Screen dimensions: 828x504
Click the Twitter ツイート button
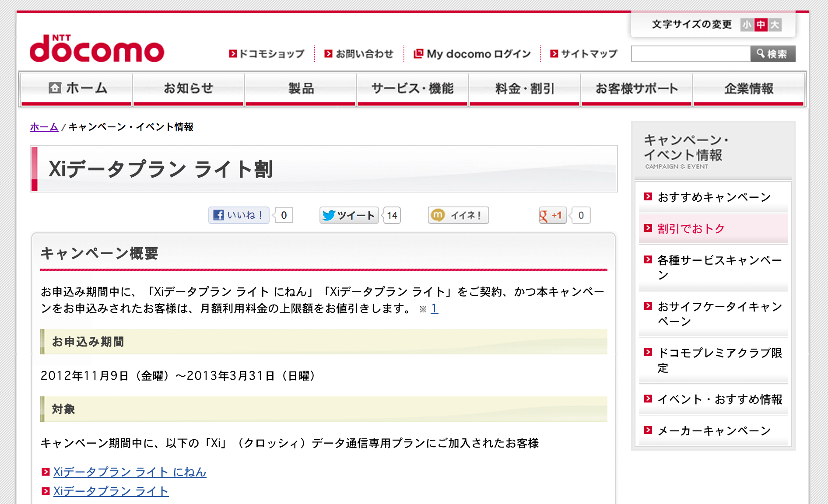click(349, 215)
